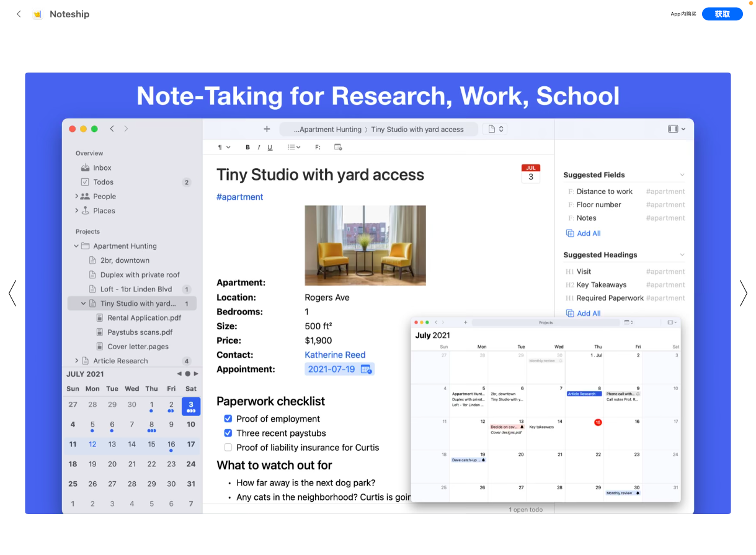Show next screenshot with right arrow
The image size is (756, 555).
[x=743, y=293]
